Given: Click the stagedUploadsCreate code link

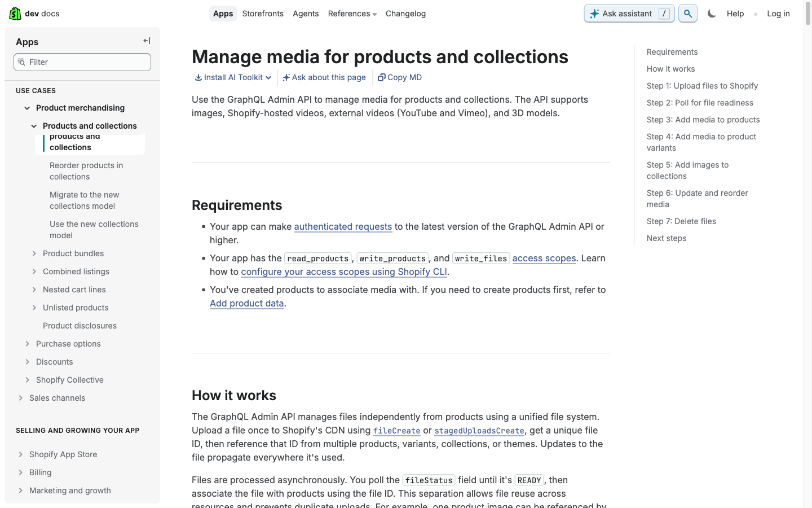Looking at the screenshot, I should 479,431.
